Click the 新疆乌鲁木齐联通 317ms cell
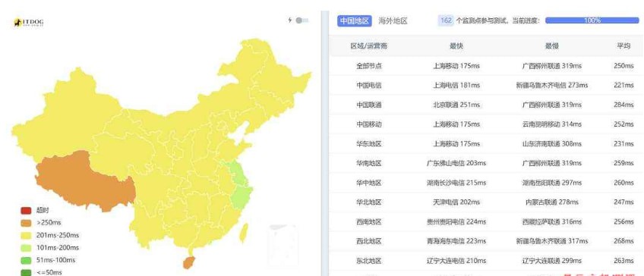Image resolution: width=644 pixels, height=276 pixels. point(551,241)
